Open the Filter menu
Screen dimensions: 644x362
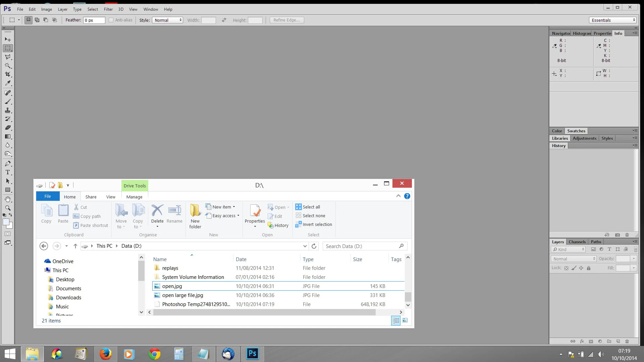point(108,9)
